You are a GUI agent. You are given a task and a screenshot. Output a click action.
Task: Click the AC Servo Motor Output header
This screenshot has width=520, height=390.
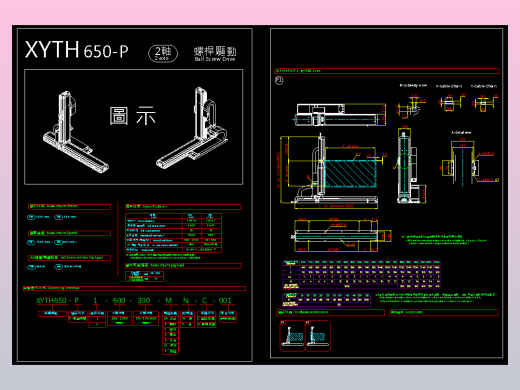(69, 258)
